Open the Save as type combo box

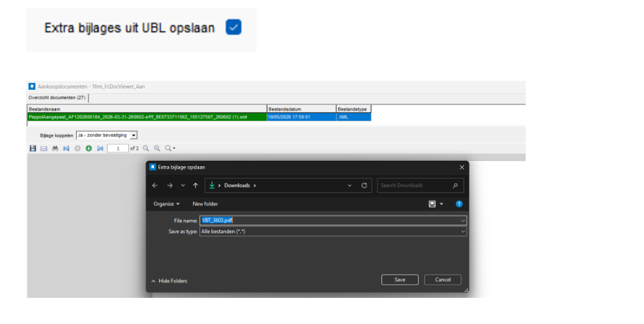coord(333,232)
